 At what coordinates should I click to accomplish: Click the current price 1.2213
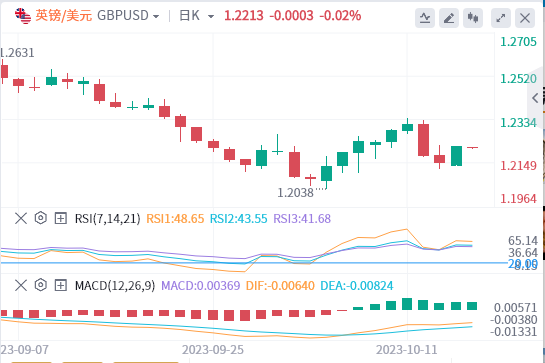click(244, 16)
